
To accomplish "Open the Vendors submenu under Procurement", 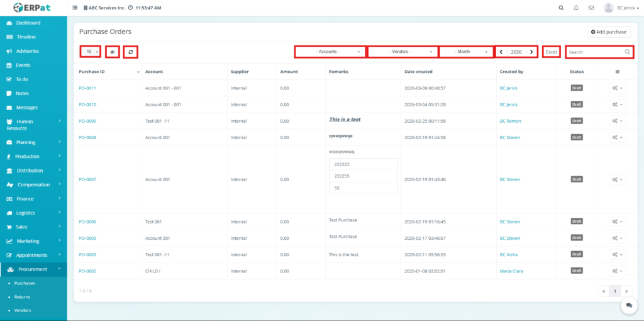I will [x=23, y=310].
